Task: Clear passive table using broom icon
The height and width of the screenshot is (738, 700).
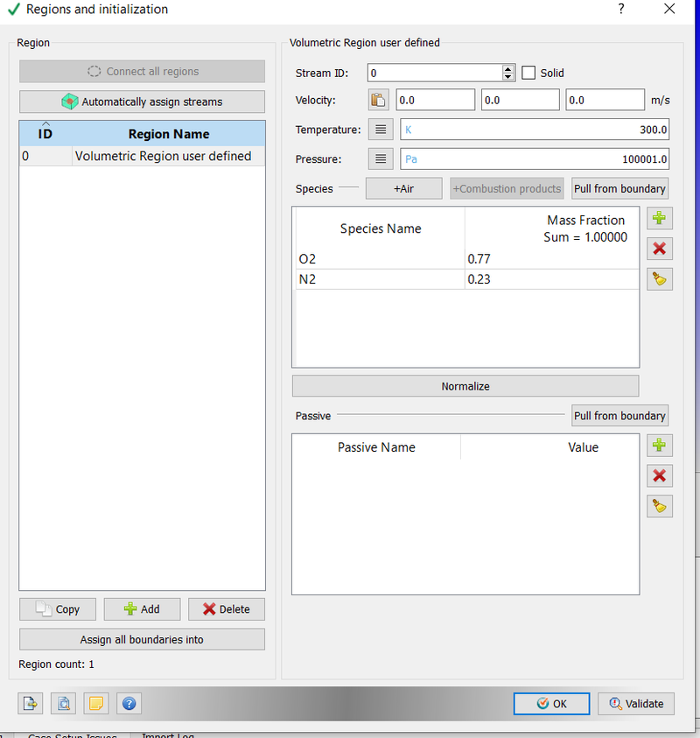Action: click(659, 506)
